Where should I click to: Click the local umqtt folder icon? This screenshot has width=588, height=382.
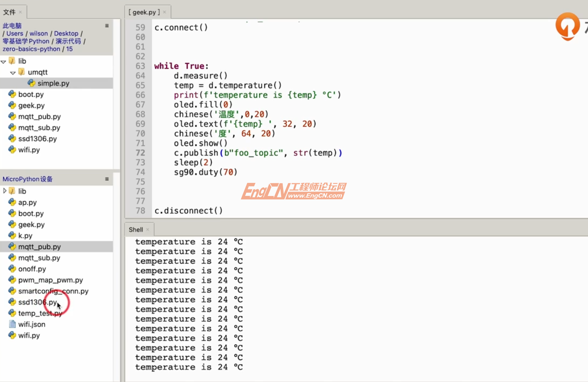click(22, 72)
